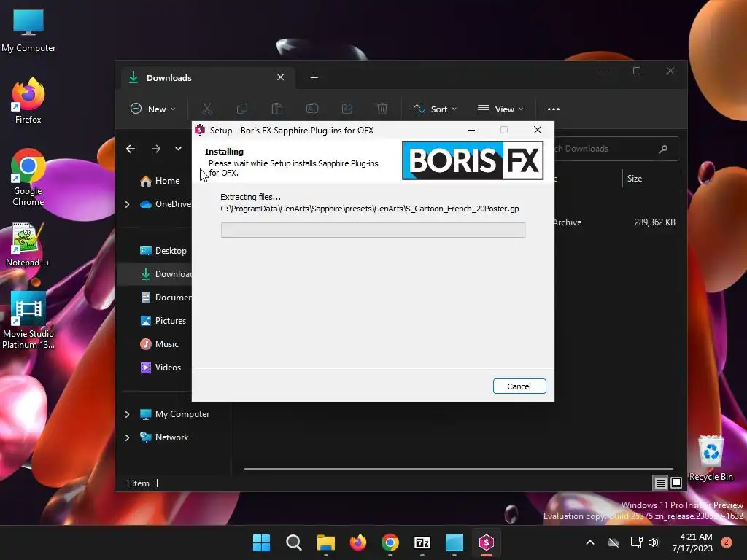The image size is (747, 560).
Task: Open Videos in the navigation pane
Action: (160, 367)
